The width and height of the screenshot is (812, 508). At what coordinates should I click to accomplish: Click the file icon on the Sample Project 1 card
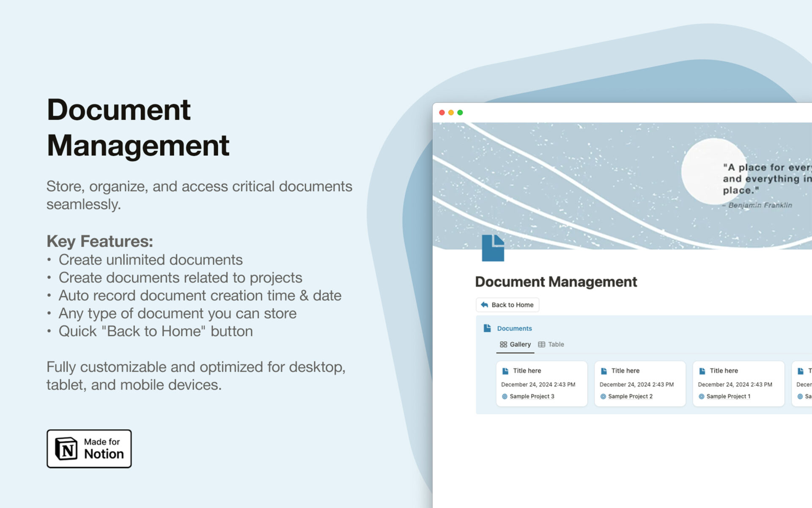(702, 371)
